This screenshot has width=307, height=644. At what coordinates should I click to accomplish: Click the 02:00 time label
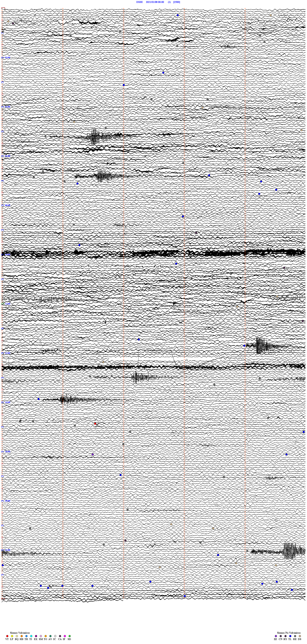(8, 58)
